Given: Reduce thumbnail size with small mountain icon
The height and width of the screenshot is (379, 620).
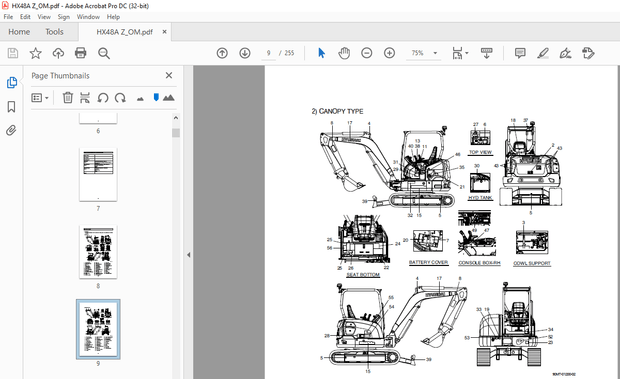Looking at the screenshot, I should click(140, 98).
